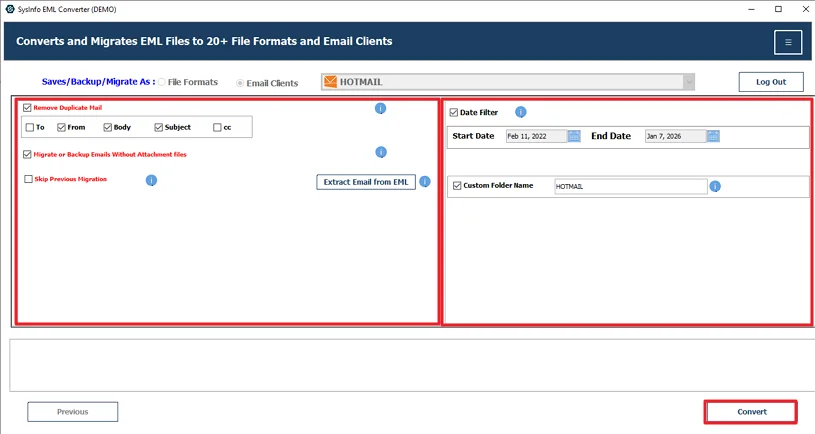Open End Date calendar picker
815x434 pixels.
pos(713,136)
